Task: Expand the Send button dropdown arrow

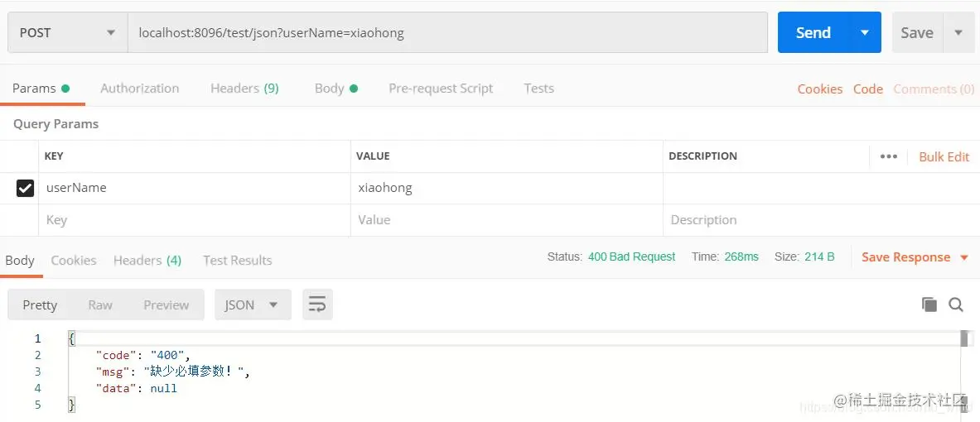Action: 865,32
